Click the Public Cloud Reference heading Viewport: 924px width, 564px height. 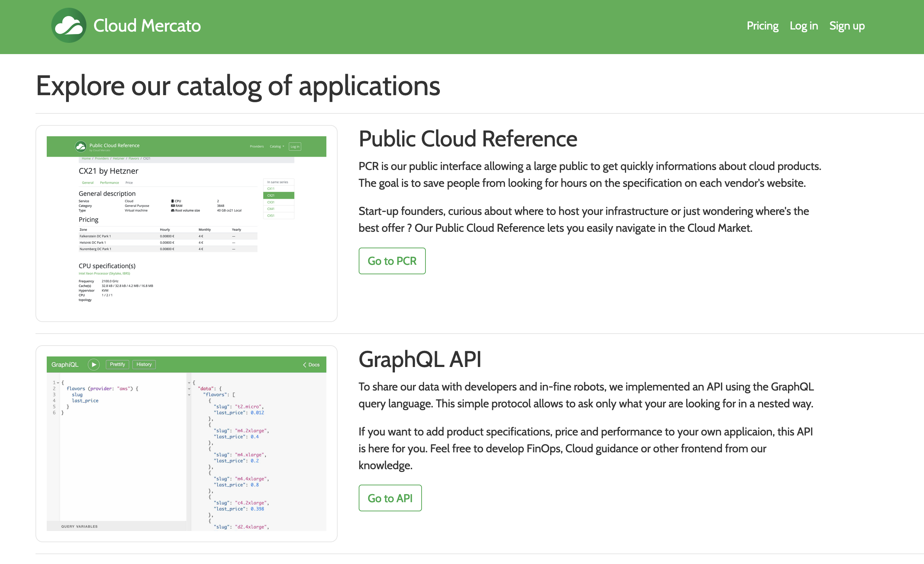pyautogui.click(x=468, y=139)
